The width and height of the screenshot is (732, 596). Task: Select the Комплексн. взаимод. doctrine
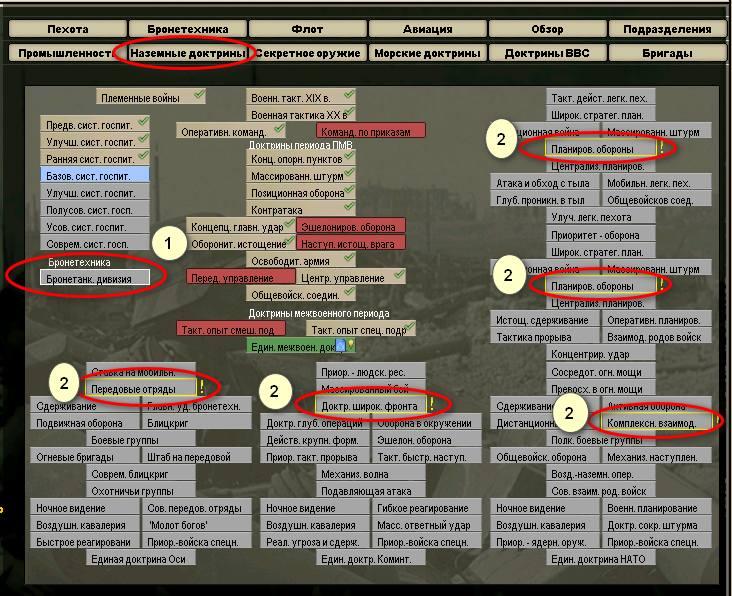coord(657,423)
